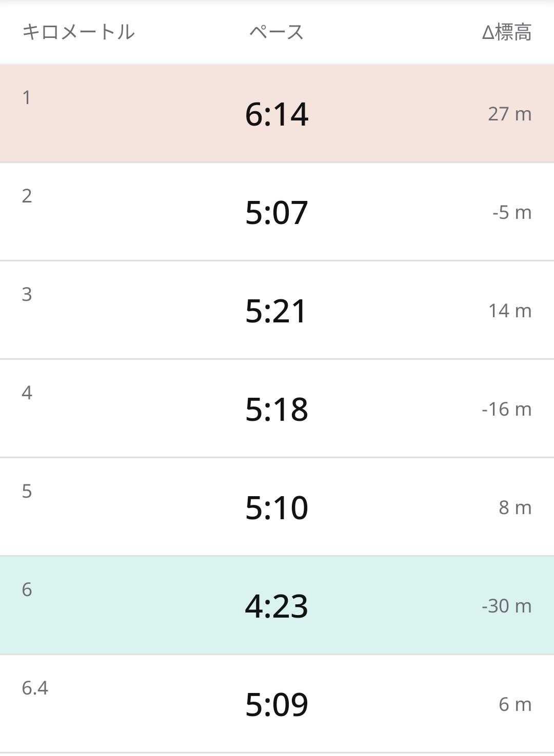Click the kilometer 4 split number
Viewport: 554px width, 756px height.
[x=27, y=393]
